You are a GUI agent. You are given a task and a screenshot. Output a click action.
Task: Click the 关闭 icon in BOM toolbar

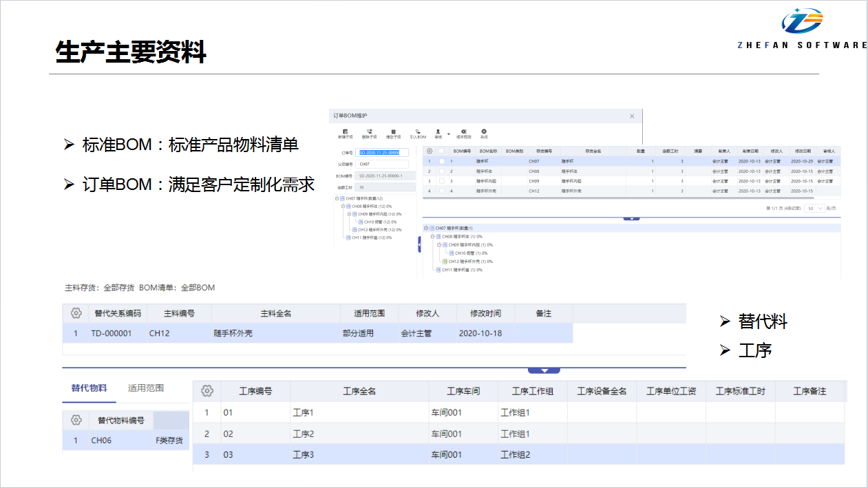484,131
